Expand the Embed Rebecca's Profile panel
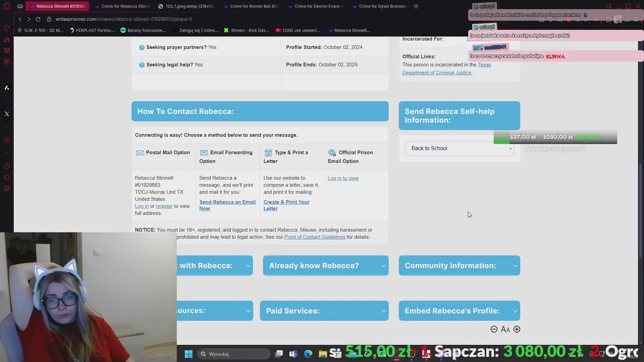The image size is (644, 362). (459, 311)
